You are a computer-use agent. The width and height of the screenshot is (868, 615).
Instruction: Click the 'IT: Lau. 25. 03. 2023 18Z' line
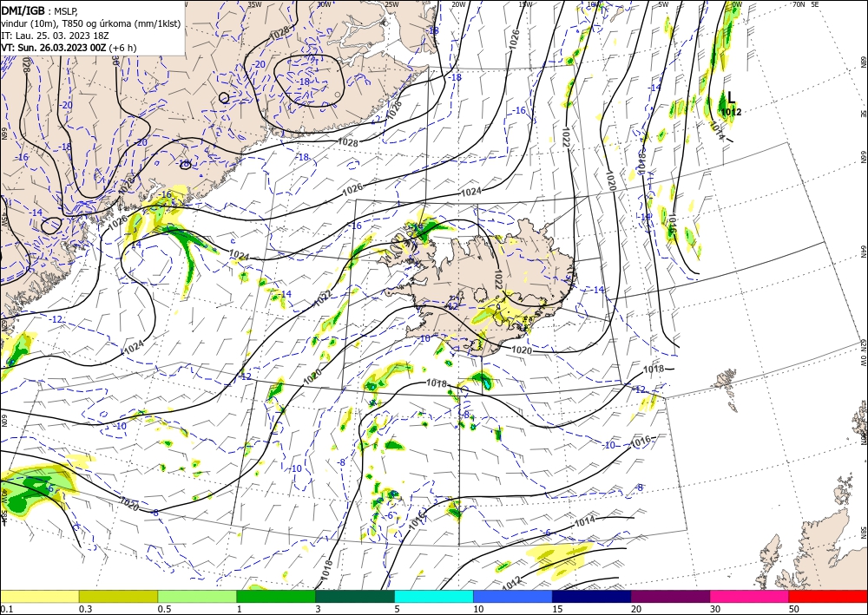[x=56, y=35]
